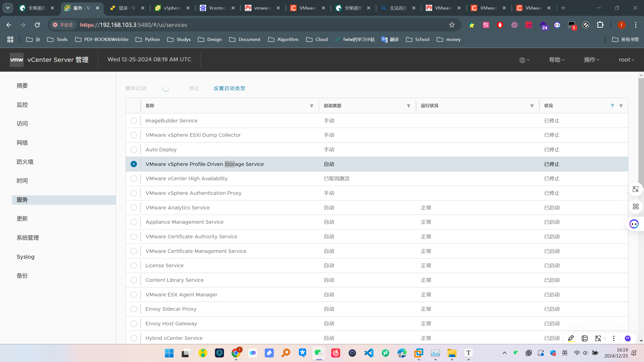Viewport: 644px width, 362px height.
Task: Click the four-circle grid floating icon on right edge
Action: click(635, 207)
